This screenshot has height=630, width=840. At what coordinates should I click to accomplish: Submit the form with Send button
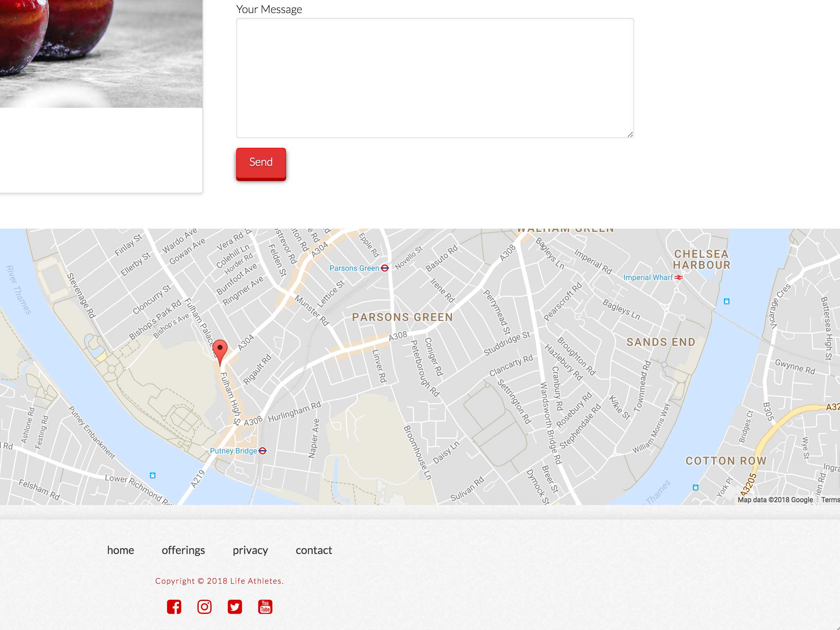pyautogui.click(x=261, y=163)
